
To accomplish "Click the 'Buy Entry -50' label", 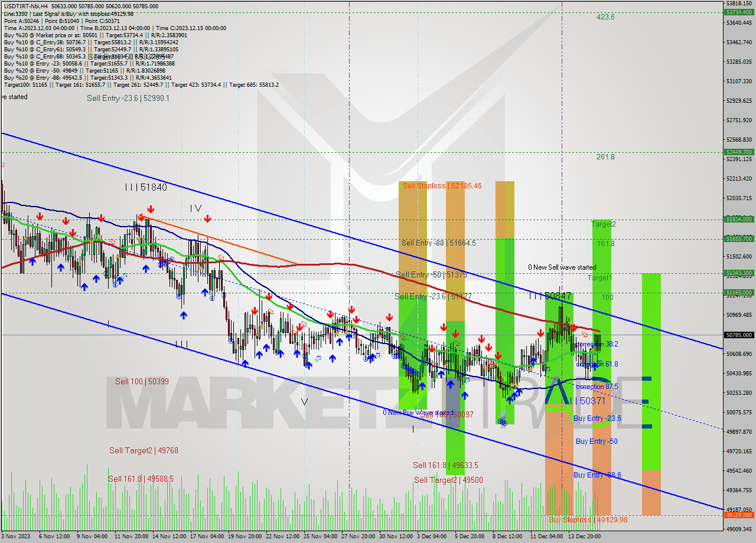I will 597,441.
